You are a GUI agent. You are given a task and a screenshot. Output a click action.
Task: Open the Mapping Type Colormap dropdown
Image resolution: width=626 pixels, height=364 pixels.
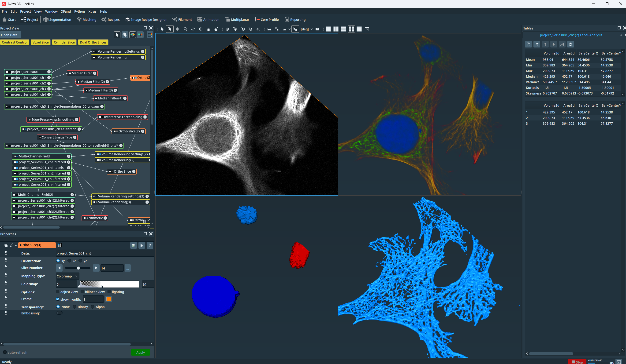coord(67,276)
